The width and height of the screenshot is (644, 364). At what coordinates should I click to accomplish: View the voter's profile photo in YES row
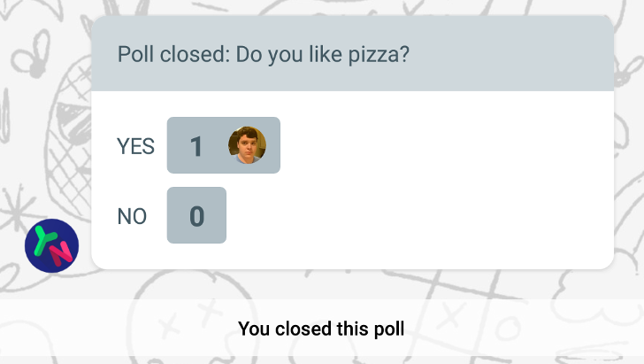248,145
